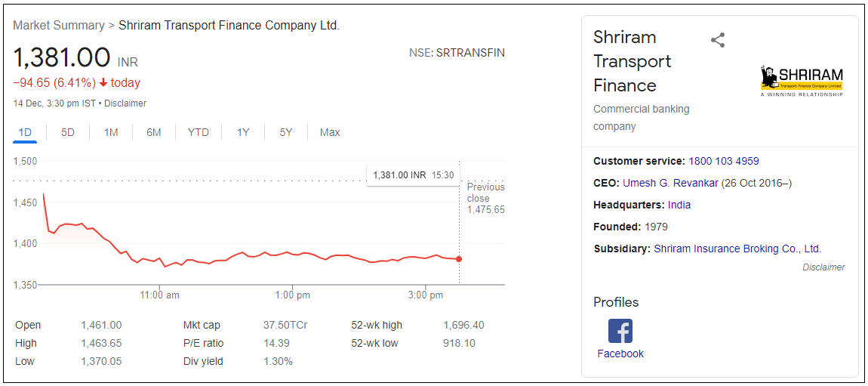This screenshot has width=868, height=386.
Task: Open the Max range chart
Action: click(x=330, y=132)
